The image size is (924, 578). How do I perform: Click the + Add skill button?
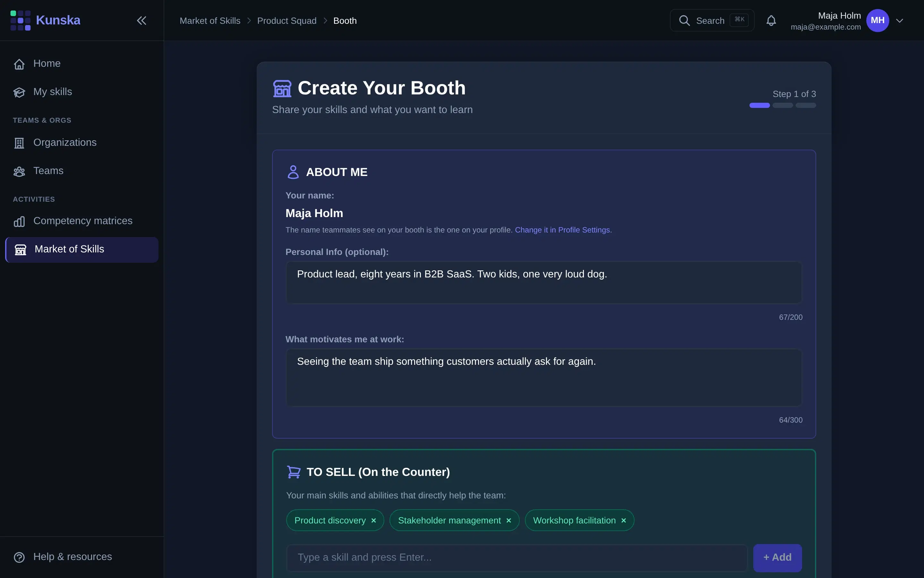pos(777,557)
